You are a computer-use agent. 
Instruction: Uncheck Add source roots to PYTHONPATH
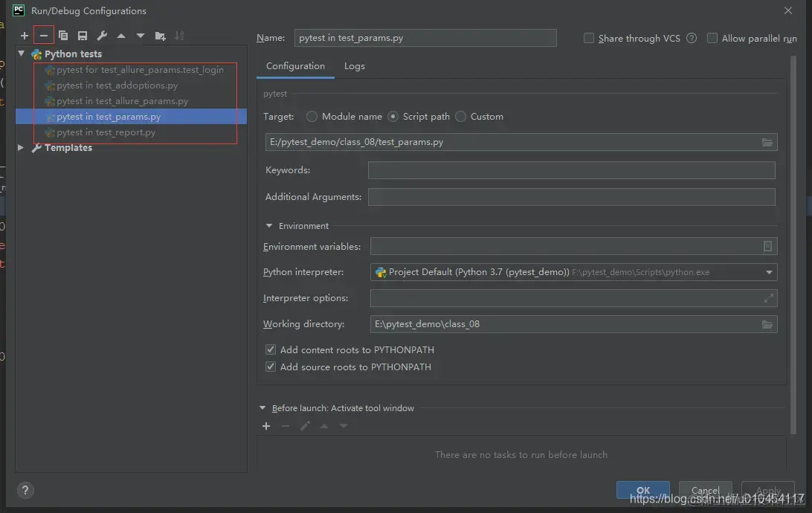tap(271, 367)
